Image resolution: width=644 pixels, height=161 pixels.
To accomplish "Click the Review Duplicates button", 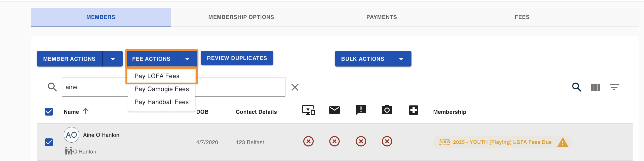I will tap(237, 58).
